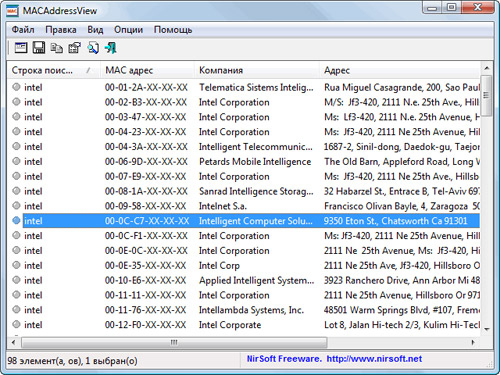Screen dimensions: 500x375
Task: Open the Опции menu
Action: [128, 30]
